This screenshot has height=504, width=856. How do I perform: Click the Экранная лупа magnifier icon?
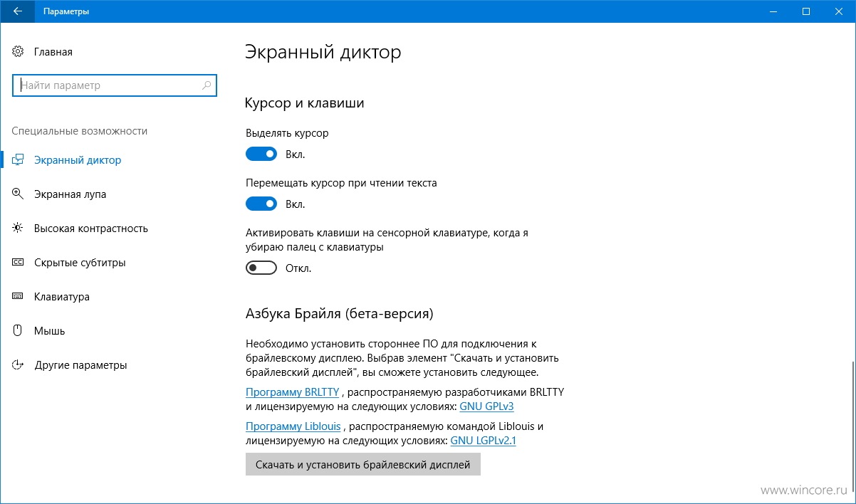tap(19, 194)
